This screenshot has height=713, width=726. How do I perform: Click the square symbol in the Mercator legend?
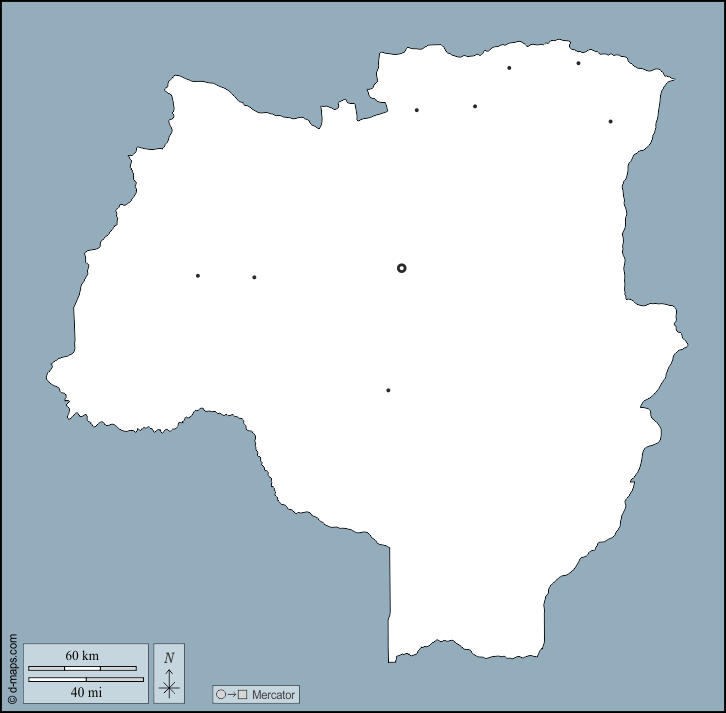pos(242,694)
